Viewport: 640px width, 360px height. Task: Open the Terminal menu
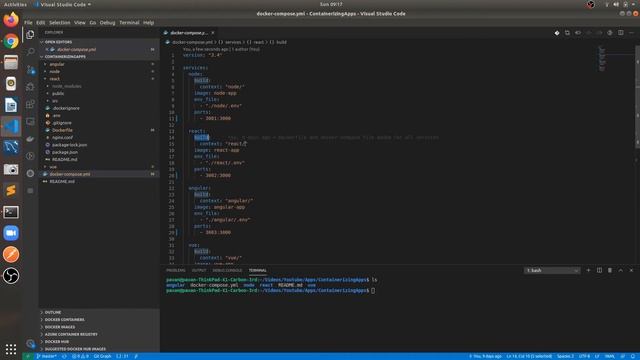[129, 23]
